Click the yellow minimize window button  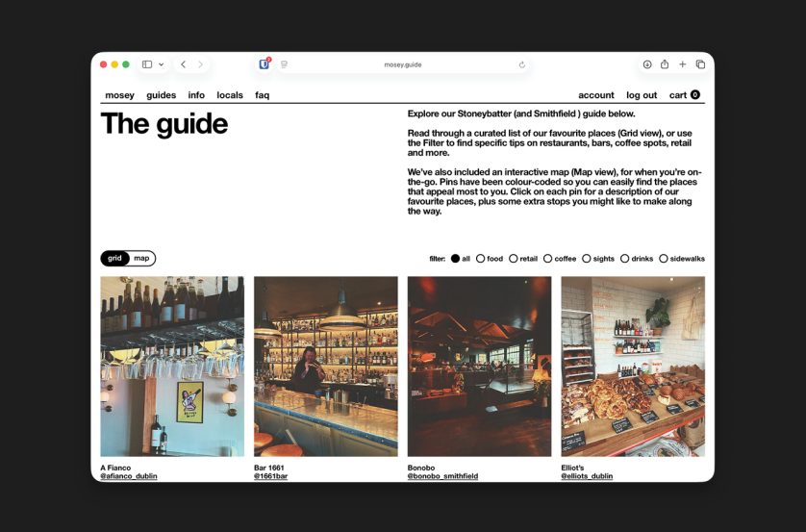pyautogui.click(x=114, y=64)
